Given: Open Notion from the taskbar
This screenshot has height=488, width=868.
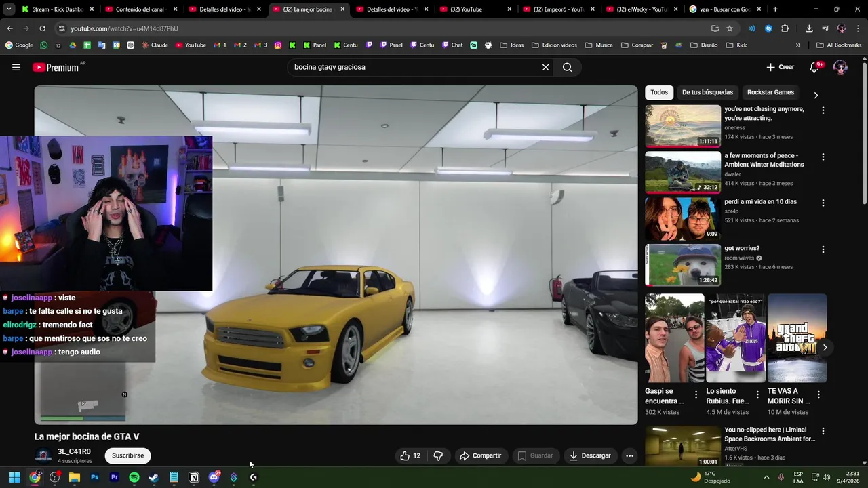Looking at the screenshot, I should (194, 477).
